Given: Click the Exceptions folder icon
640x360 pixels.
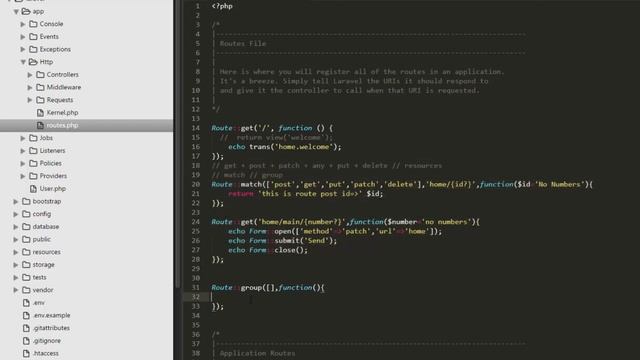Looking at the screenshot, I should coord(33,49).
